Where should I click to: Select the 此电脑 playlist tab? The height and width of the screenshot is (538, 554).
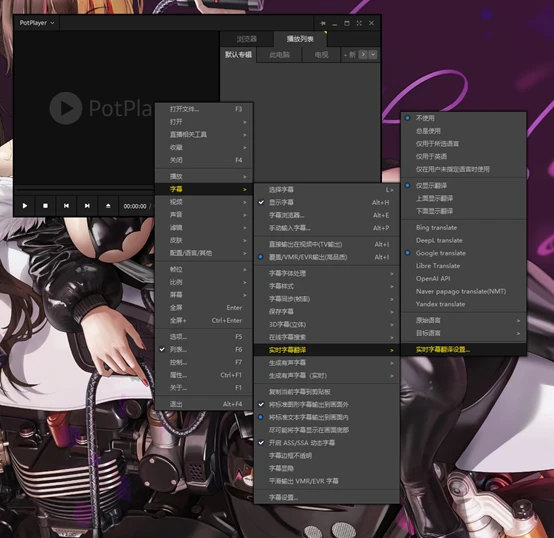(x=279, y=55)
